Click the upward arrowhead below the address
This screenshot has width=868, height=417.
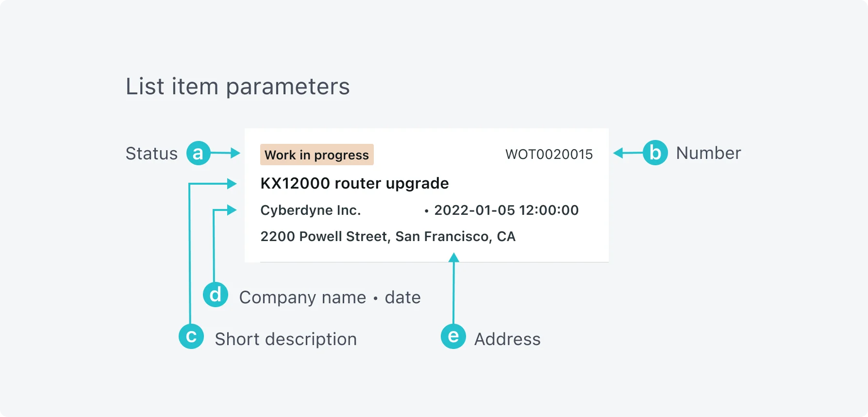click(x=454, y=258)
